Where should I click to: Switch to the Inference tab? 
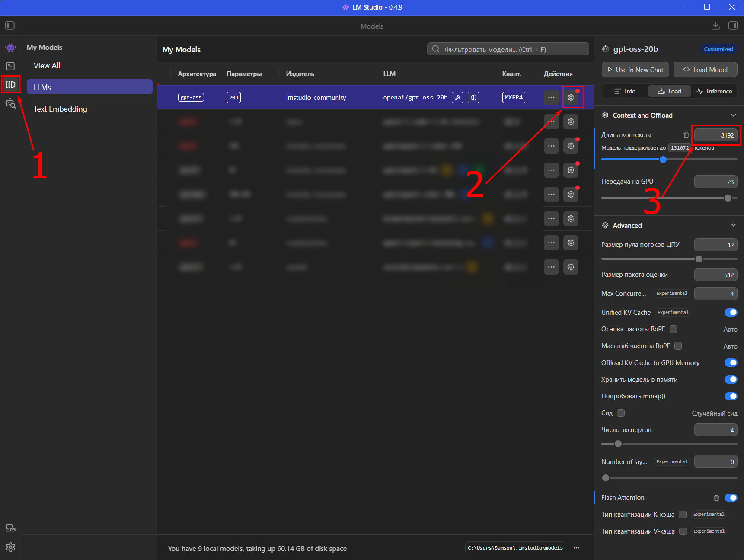coord(714,91)
